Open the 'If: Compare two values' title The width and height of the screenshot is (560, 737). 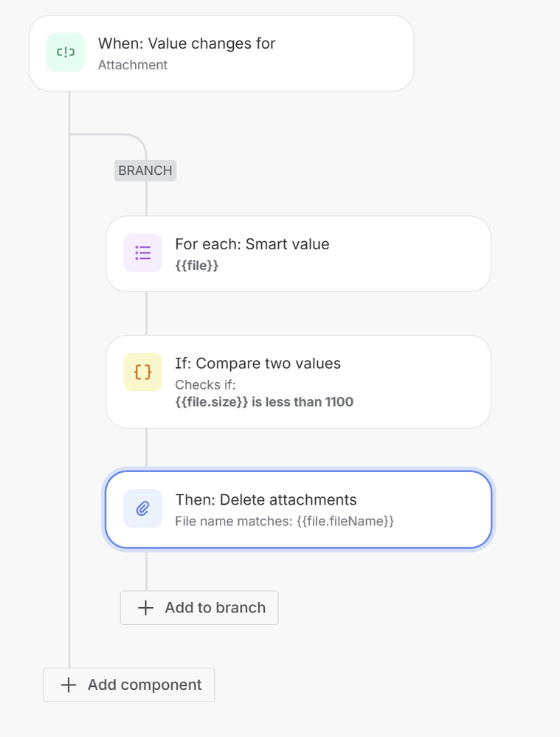coord(257,363)
